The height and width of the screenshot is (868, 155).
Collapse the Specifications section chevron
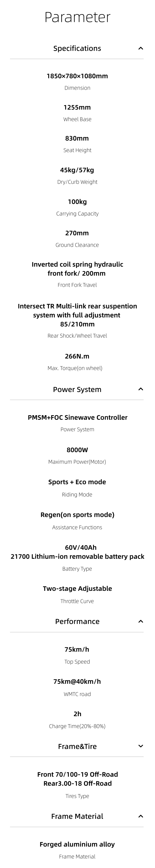click(x=140, y=48)
